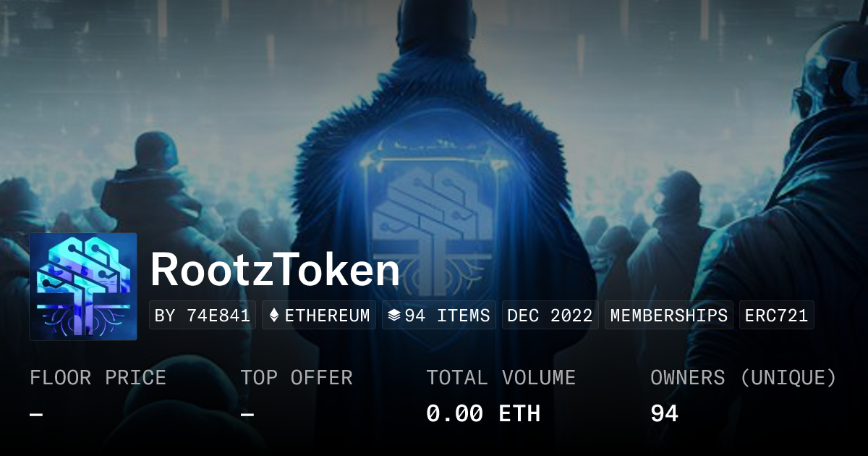The width and height of the screenshot is (868, 456).
Task: Open the MEMBERSHIPS category badge
Action: [669, 316]
